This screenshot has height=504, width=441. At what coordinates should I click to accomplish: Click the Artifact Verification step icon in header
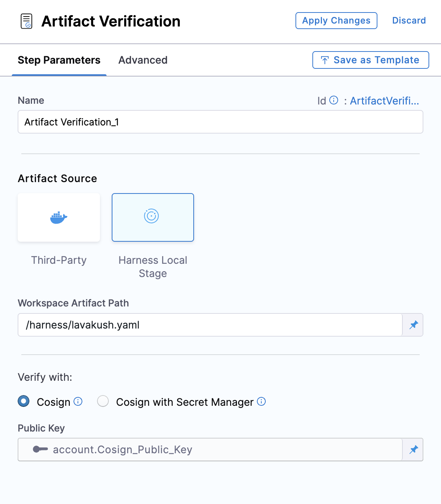pyautogui.click(x=26, y=21)
